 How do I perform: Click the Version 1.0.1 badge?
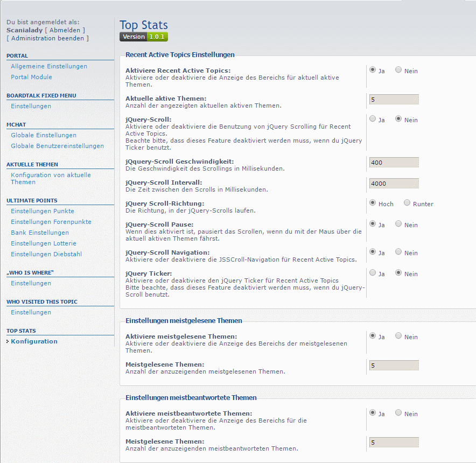pos(144,37)
